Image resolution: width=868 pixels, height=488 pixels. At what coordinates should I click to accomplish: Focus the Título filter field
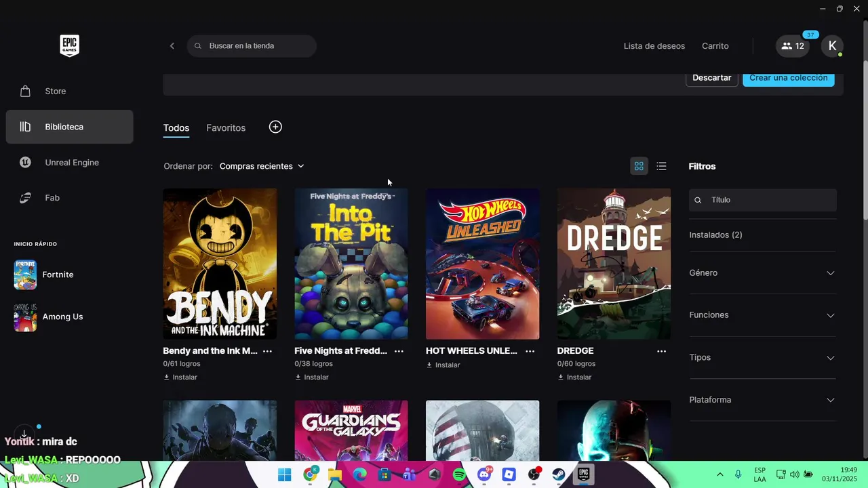(763, 200)
